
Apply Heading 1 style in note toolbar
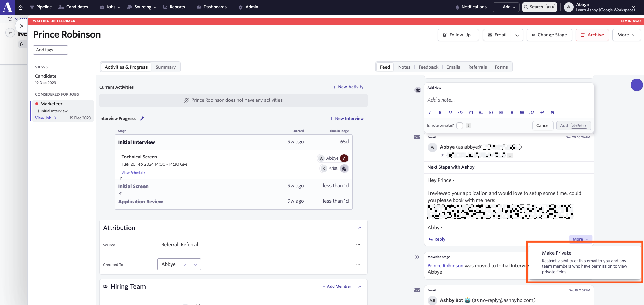481,113
